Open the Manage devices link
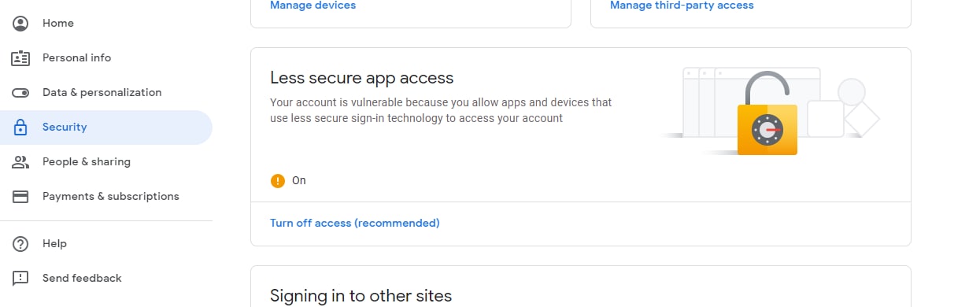This screenshot has height=307, width=980. (x=312, y=6)
